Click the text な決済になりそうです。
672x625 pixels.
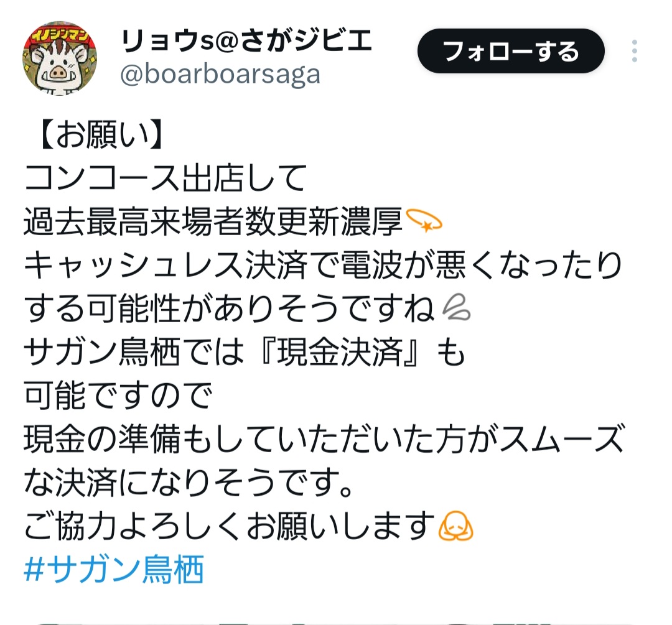tap(189, 483)
